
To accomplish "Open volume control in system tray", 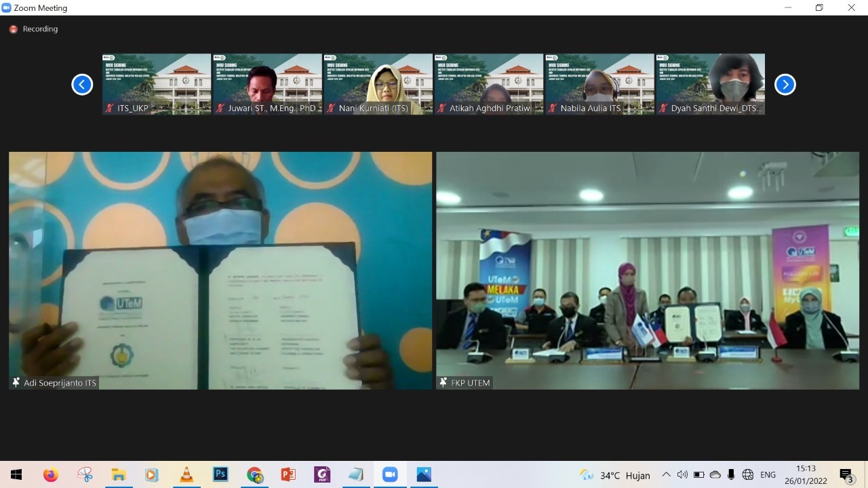I will tap(682, 474).
